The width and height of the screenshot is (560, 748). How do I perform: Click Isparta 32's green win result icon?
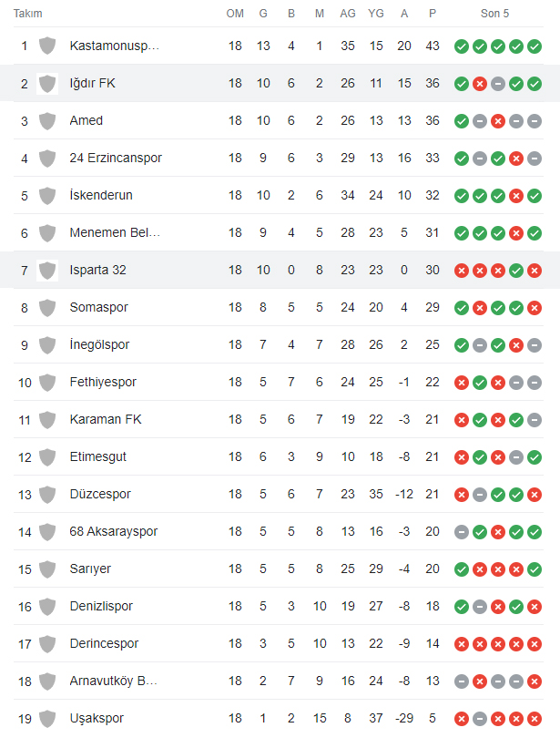pos(516,271)
